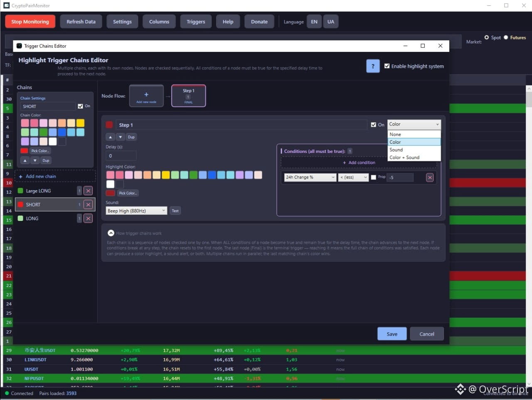This screenshot has width=532, height=400.
Task: Select the Spot market radio button
Action: pos(487,37)
